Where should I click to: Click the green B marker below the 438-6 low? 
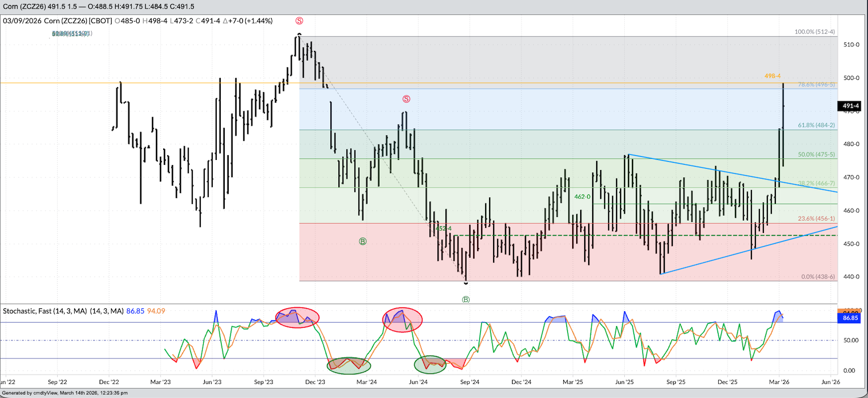pyautogui.click(x=466, y=299)
